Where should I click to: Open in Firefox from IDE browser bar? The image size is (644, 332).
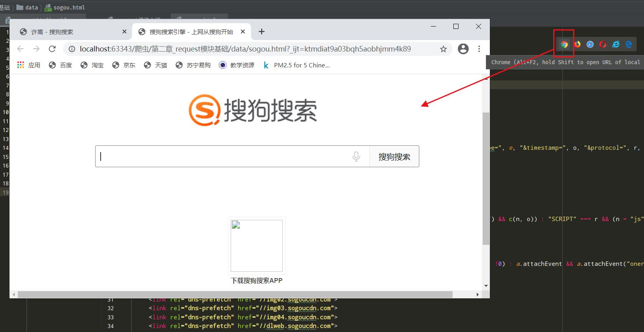click(x=577, y=44)
